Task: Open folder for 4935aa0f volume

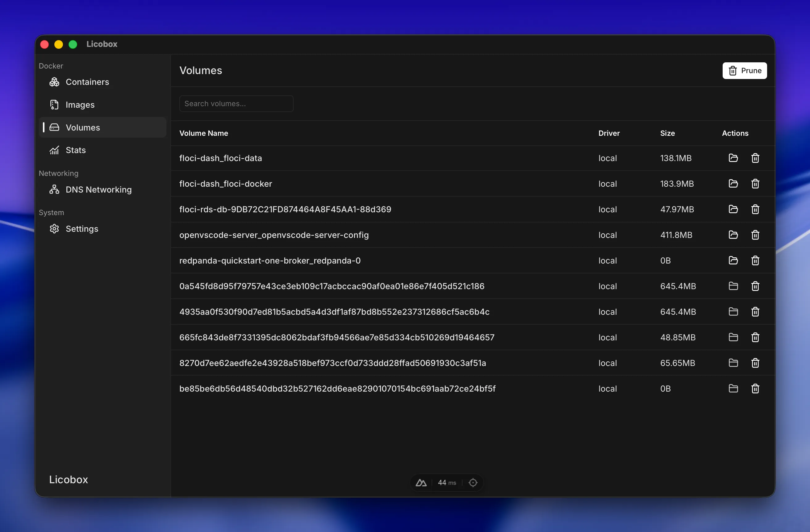Action: coord(733,312)
